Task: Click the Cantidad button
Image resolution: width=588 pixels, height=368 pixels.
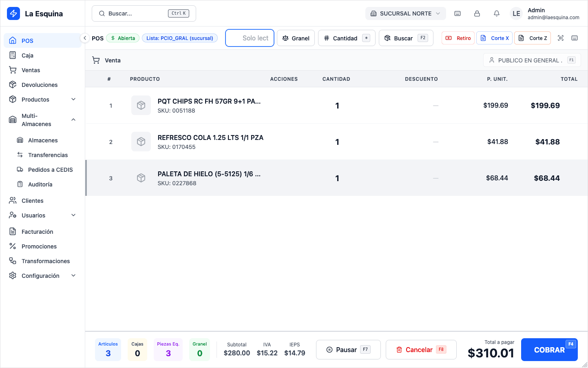Action: (347, 38)
